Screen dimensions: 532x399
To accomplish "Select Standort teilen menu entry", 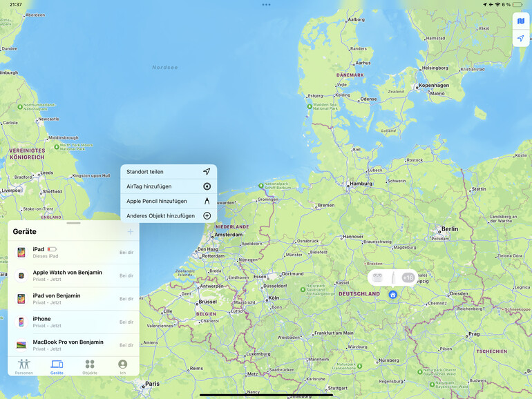I will click(x=169, y=172).
